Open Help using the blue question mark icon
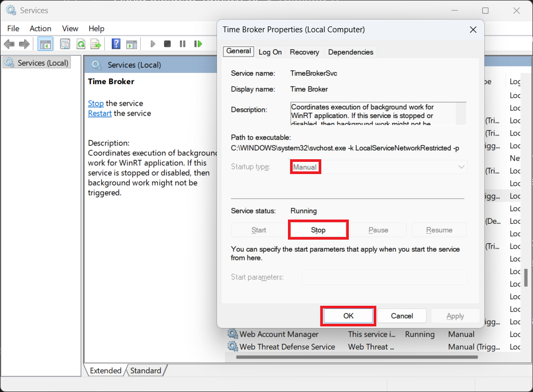 [116, 44]
